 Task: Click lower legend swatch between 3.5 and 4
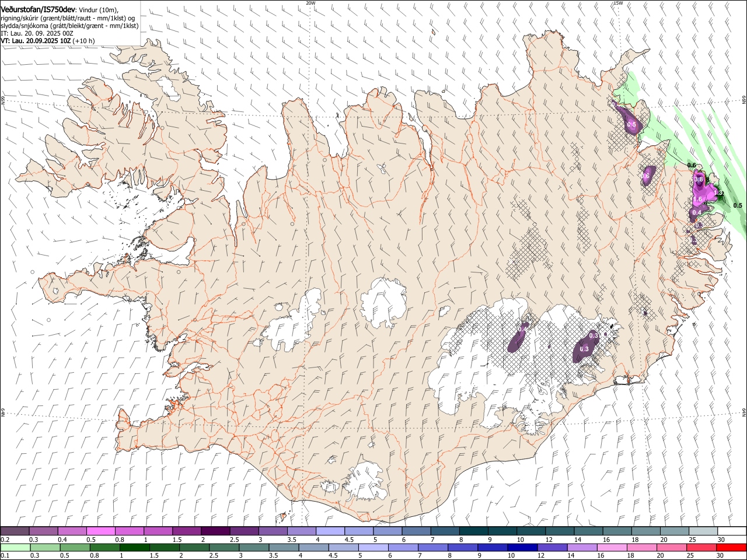coord(284,548)
